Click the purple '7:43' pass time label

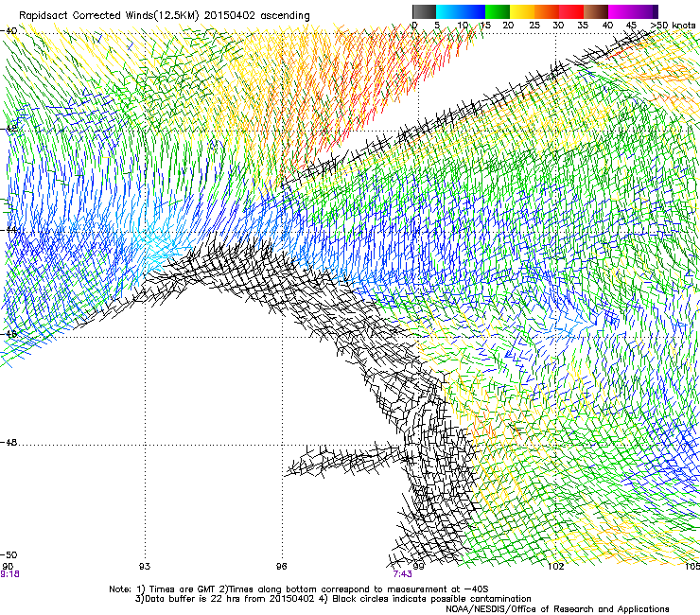click(x=402, y=574)
